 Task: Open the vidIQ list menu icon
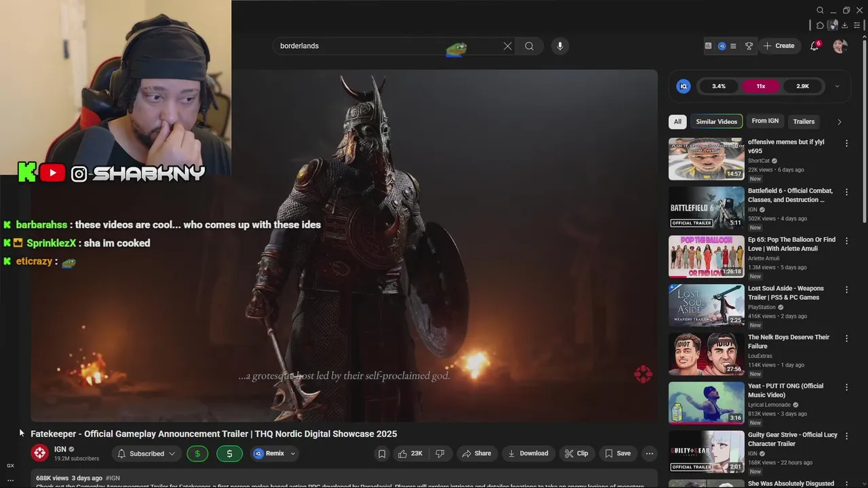(x=733, y=46)
